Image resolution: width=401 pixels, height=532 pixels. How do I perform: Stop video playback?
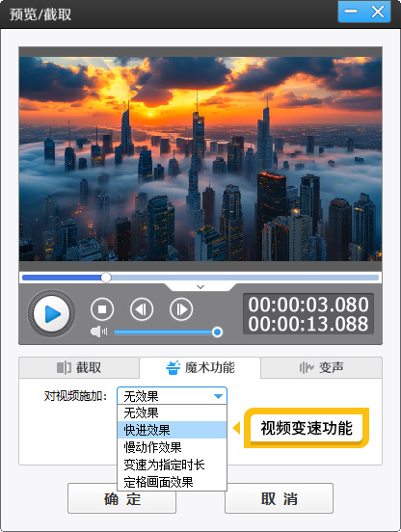[x=102, y=309]
